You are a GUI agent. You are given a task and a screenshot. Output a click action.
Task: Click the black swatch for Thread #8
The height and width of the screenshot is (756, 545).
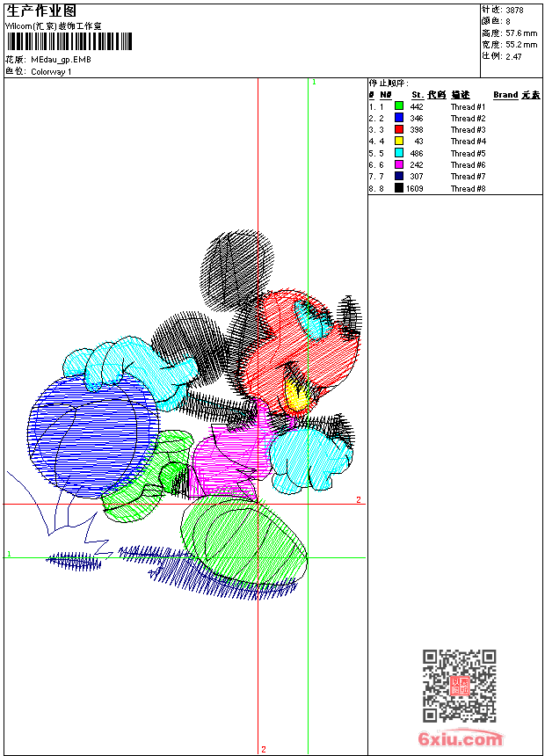[399, 188]
